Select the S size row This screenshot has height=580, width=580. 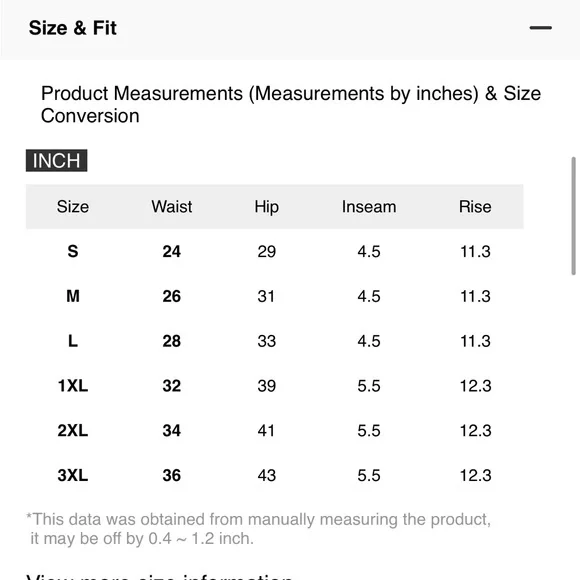(x=274, y=252)
